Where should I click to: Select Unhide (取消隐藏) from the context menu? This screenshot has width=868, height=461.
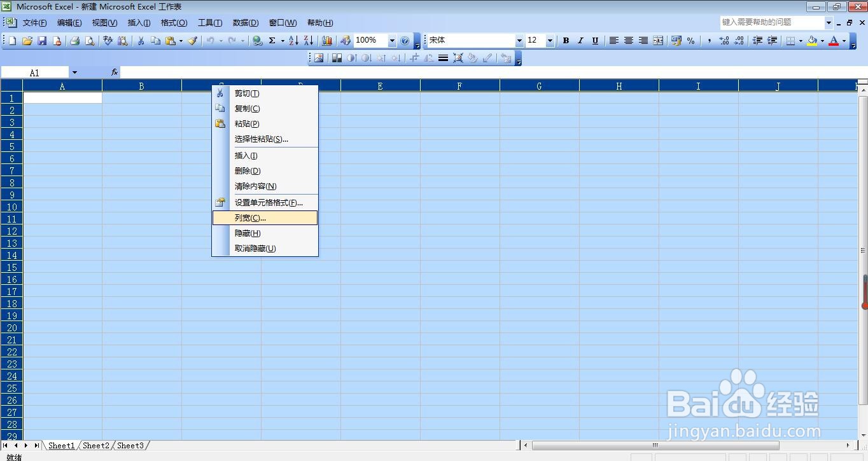265,249
